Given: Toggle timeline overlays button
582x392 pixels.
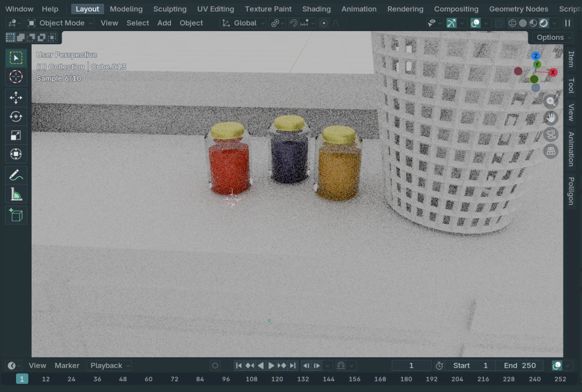Looking at the screenshot, I should 557,366.
